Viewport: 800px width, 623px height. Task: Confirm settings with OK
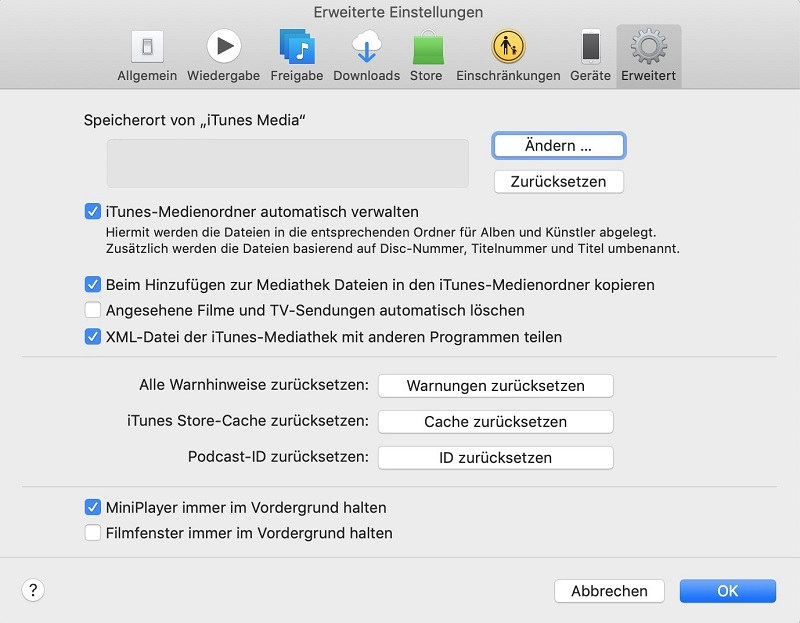[728, 591]
